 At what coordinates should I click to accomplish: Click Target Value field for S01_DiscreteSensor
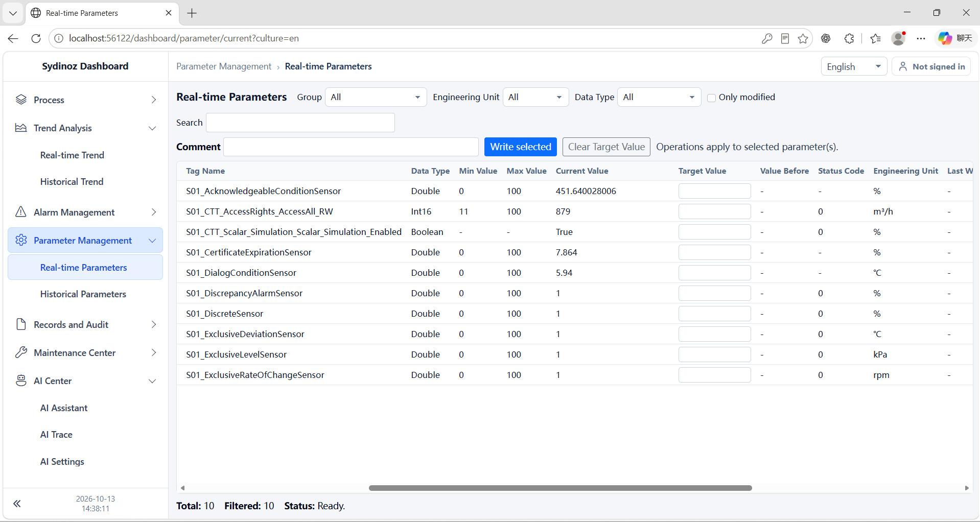(x=714, y=314)
